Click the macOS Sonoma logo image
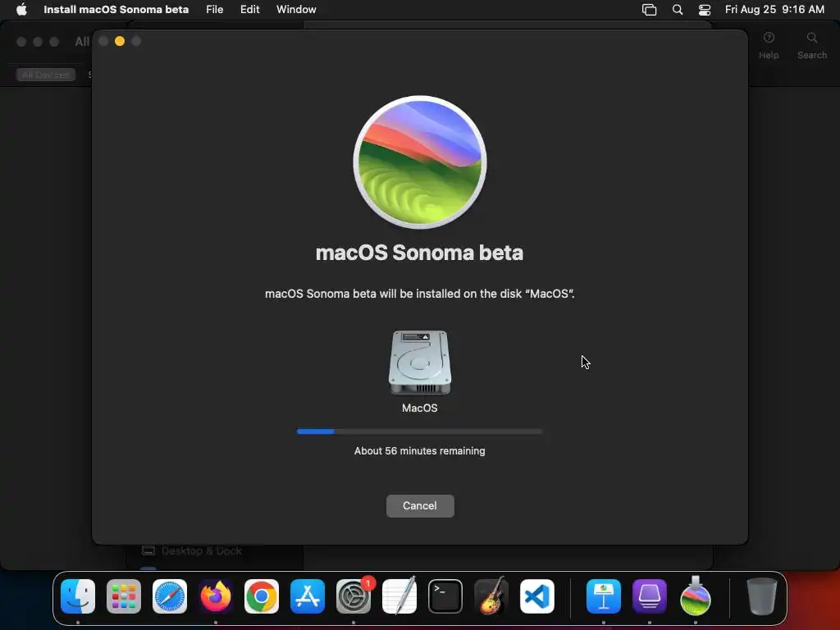Image resolution: width=840 pixels, height=630 pixels. pyautogui.click(x=420, y=162)
